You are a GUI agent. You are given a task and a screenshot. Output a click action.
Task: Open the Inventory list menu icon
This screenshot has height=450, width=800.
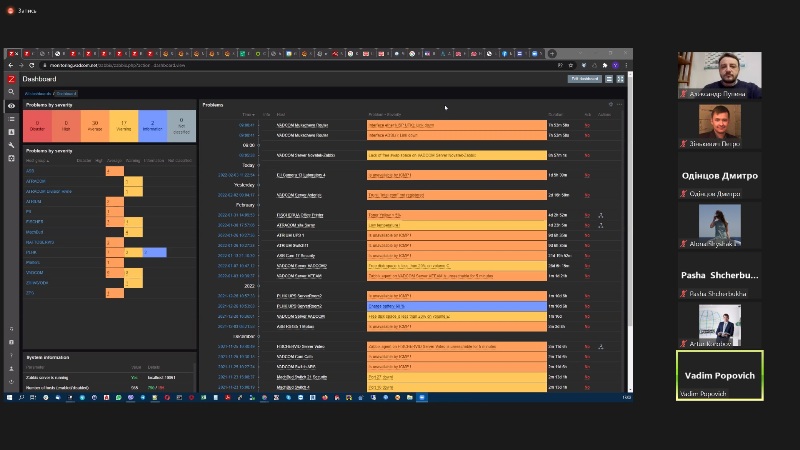point(12,119)
